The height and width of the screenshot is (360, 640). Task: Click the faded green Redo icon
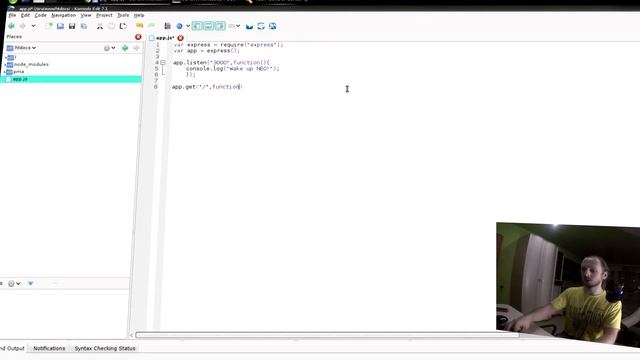(151, 26)
